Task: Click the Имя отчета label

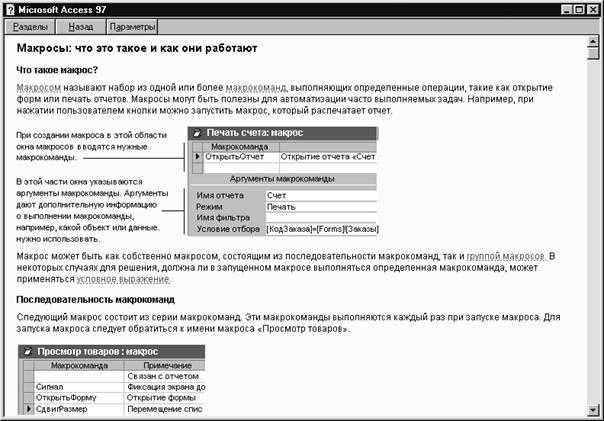Action: 220,196
